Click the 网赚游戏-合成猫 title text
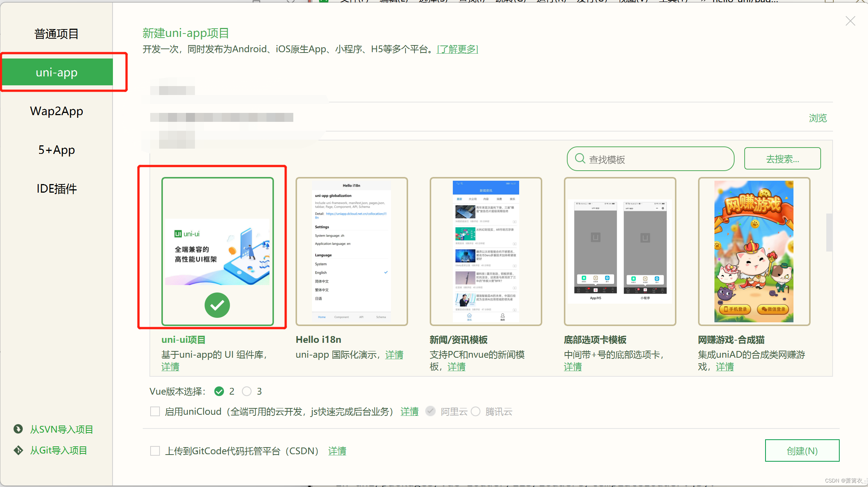The height and width of the screenshot is (487, 868). [731, 339]
